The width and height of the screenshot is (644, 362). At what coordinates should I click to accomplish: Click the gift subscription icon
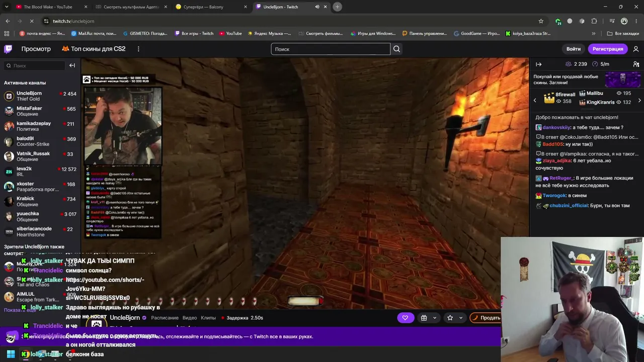[424, 318]
